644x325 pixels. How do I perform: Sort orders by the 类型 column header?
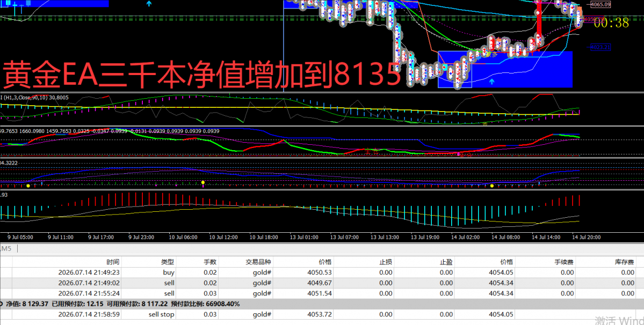click(x=168, y=262)
